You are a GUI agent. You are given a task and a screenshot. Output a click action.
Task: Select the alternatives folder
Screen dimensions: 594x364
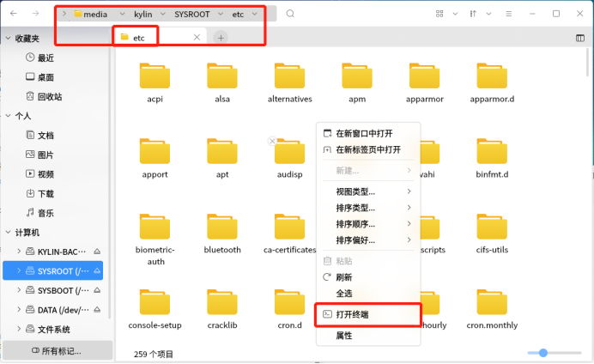290,82
